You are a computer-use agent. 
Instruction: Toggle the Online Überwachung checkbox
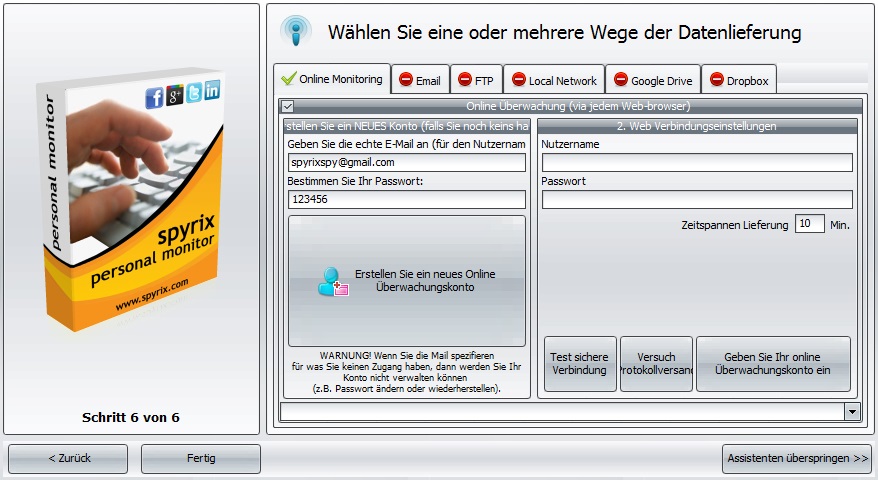pyautogui.click(x=287, y=106)
